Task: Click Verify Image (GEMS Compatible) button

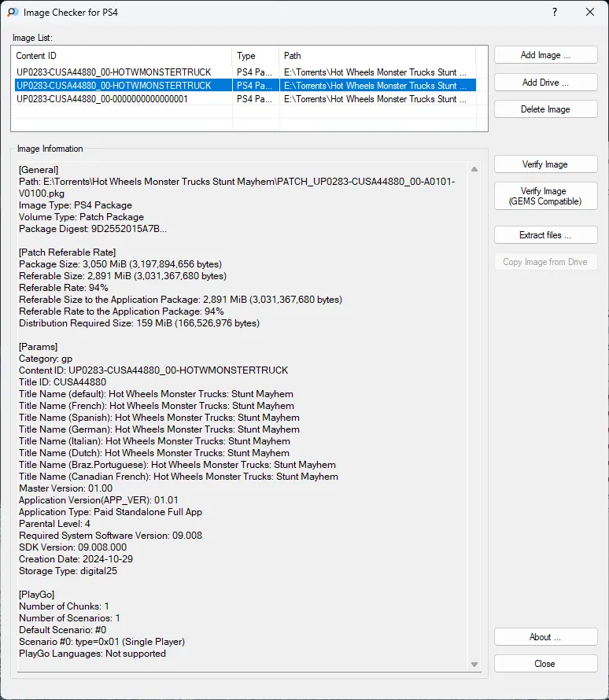Action: (545, 196)
